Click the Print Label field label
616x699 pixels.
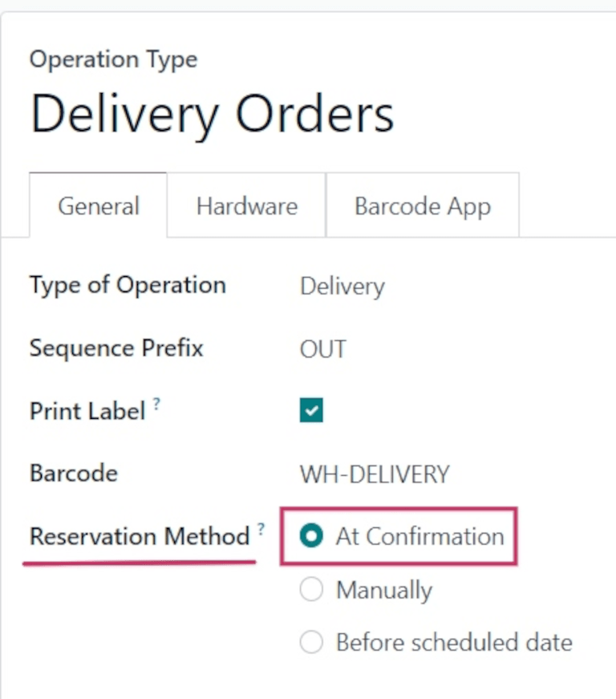click(x=87, y=410)
